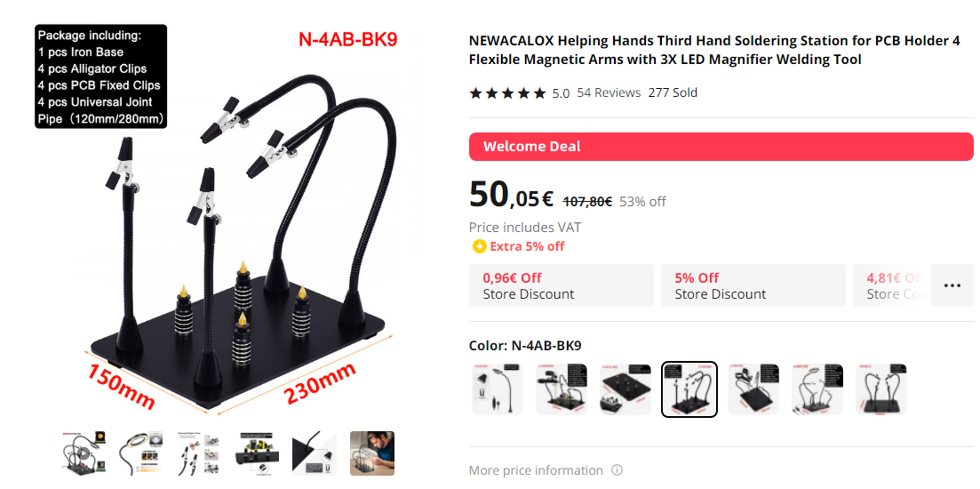The image size is (980, 489).
Task: Click the 5% Off Store Discount coupon
Action: [753, 285]
